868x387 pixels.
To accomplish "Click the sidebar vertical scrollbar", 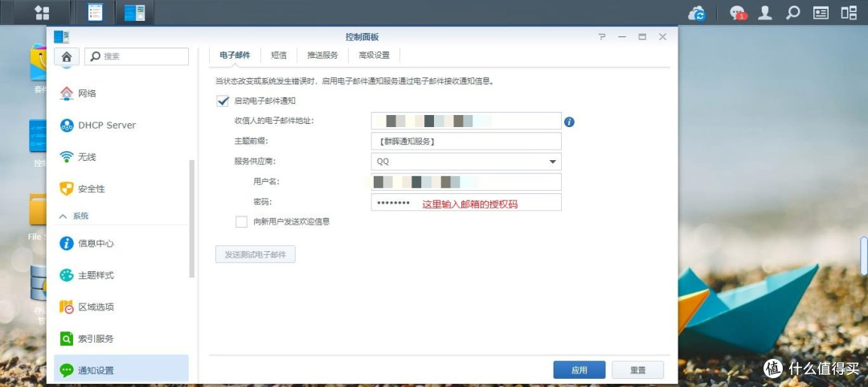I will pyautogui.click(x=192, y=219).
